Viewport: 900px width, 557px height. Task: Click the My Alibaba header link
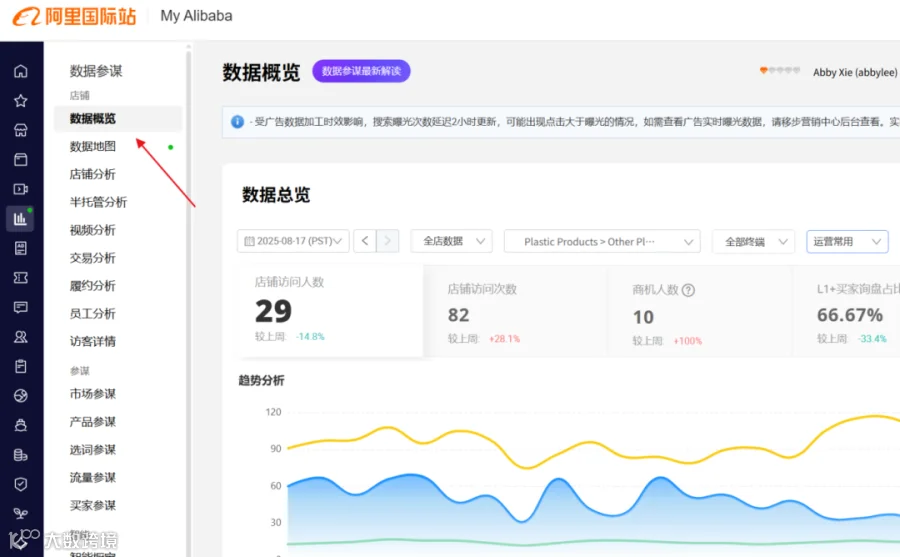coord(196,16)
